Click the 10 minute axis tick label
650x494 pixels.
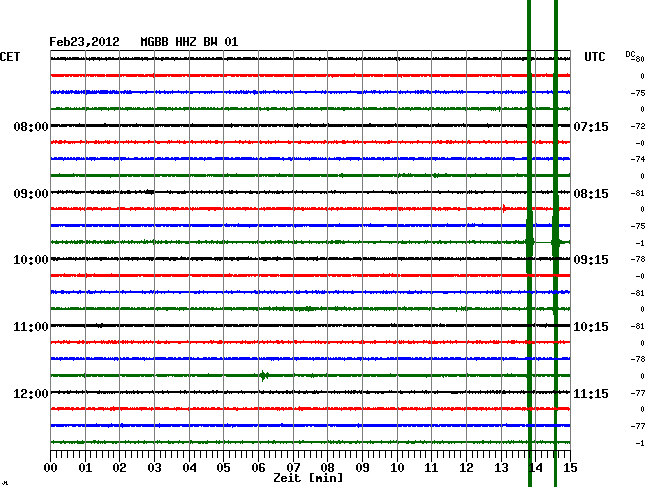coord(397,468)
